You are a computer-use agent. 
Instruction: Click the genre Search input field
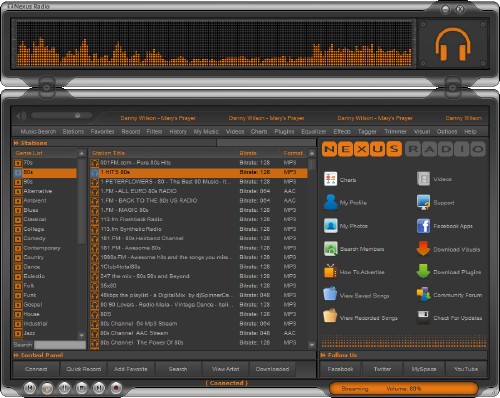(x=60, y=345)
